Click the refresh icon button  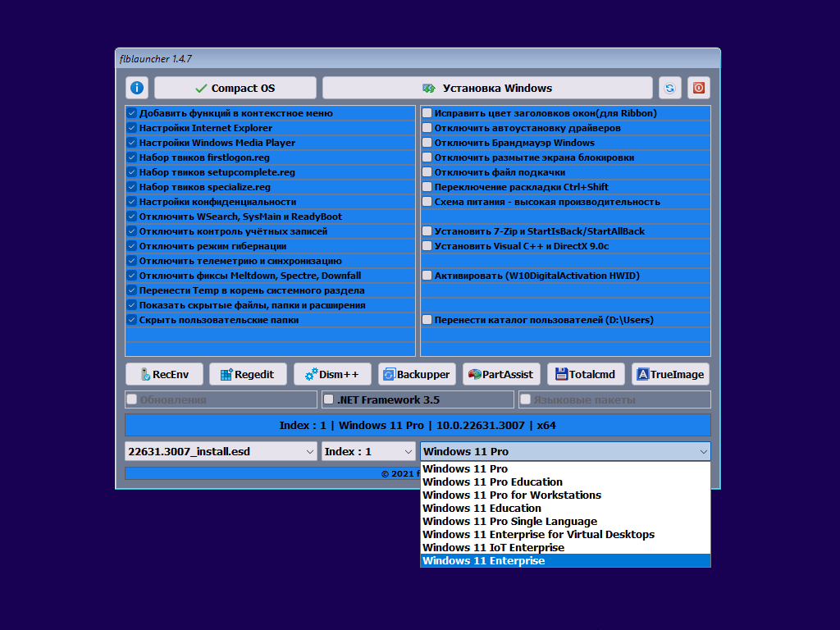pyautogui.click(x=670, y=88)
